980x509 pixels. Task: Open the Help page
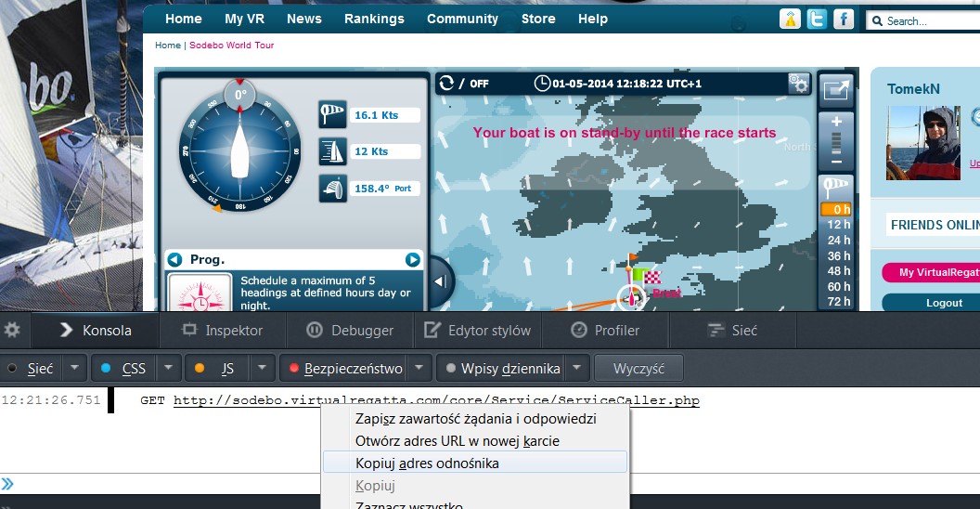592,19
